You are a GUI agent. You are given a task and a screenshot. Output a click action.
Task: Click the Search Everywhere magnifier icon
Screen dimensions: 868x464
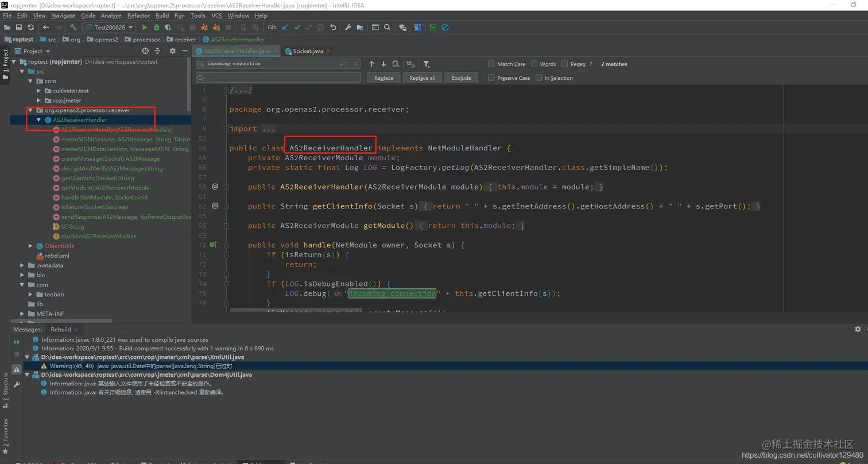387,27
